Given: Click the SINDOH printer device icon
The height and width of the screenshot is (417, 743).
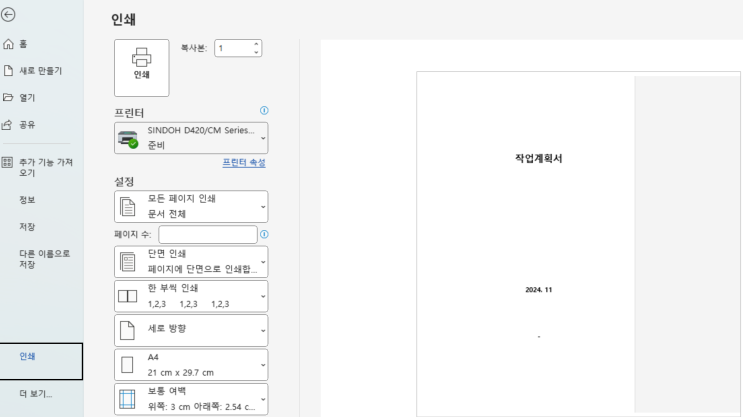Looking at the screenshot, I should point(128,139).
